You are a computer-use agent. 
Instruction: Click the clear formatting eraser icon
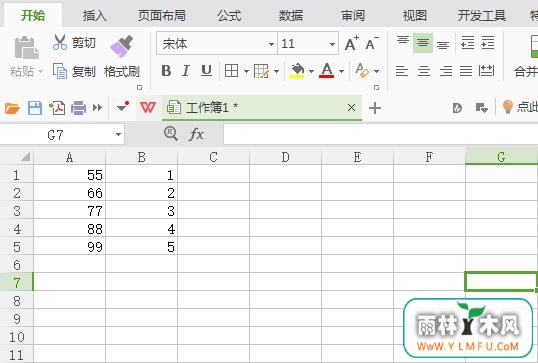coord(362,70)
